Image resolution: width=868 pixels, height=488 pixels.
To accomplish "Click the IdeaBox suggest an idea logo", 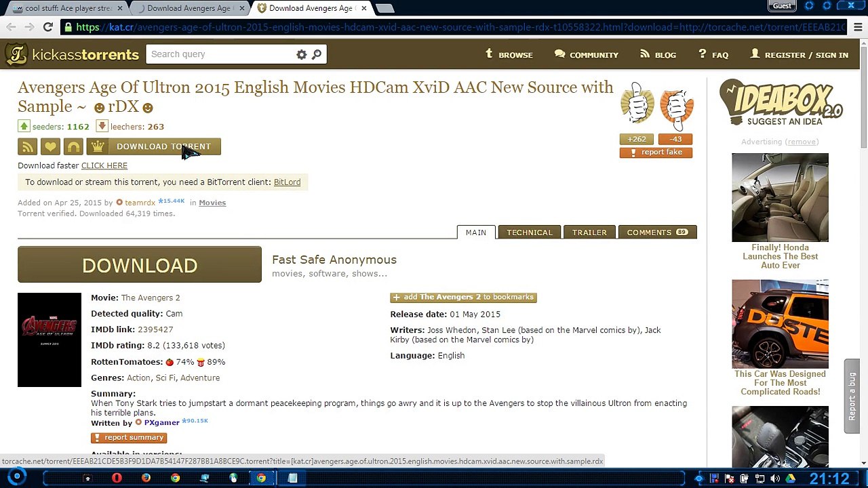I will [781, 103].
